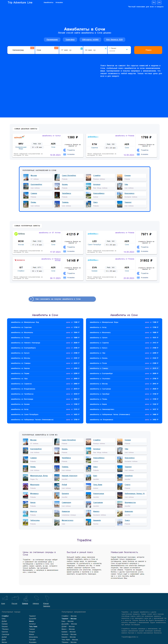The image size is (168, 644).
Task: Switch language to RU
Action: (154, 2)
